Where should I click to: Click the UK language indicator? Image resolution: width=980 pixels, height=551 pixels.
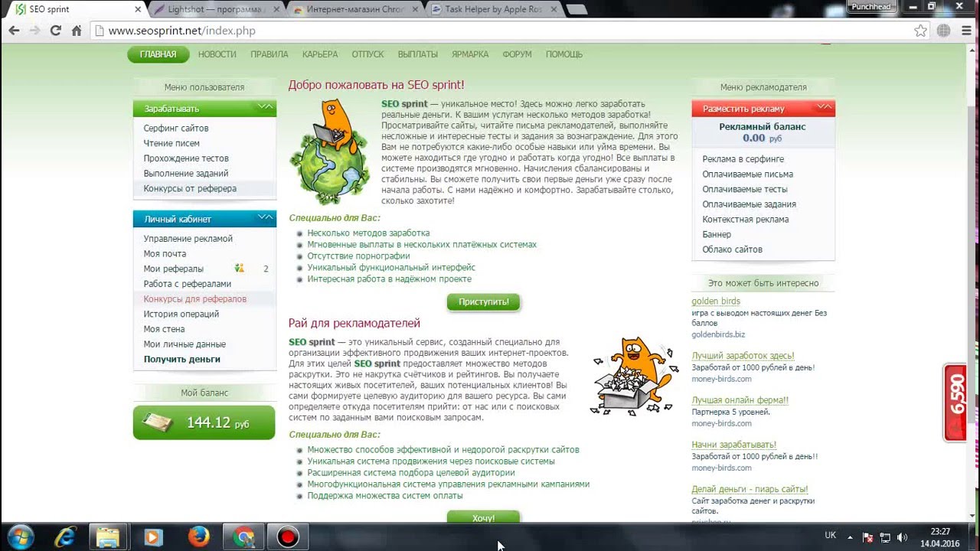click(831, 536)
